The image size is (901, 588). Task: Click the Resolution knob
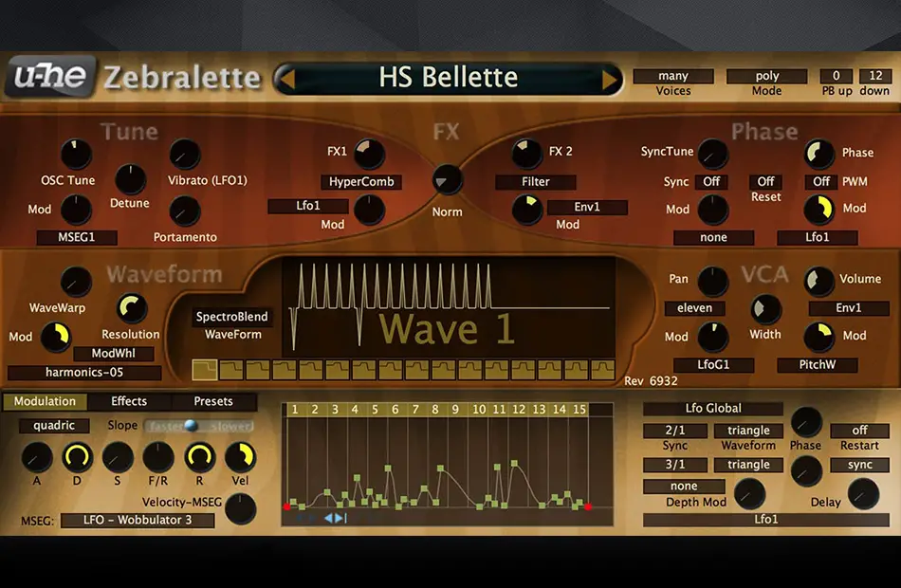[x=132, y=308]
